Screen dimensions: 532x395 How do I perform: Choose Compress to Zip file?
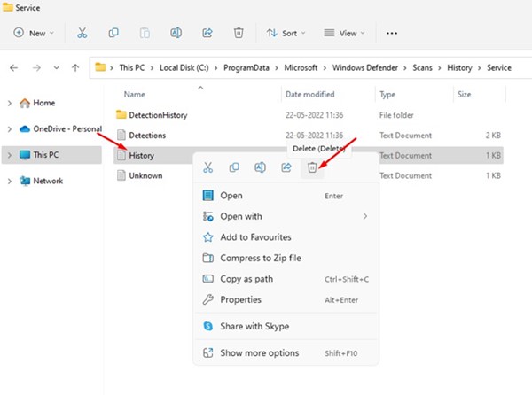286,258
